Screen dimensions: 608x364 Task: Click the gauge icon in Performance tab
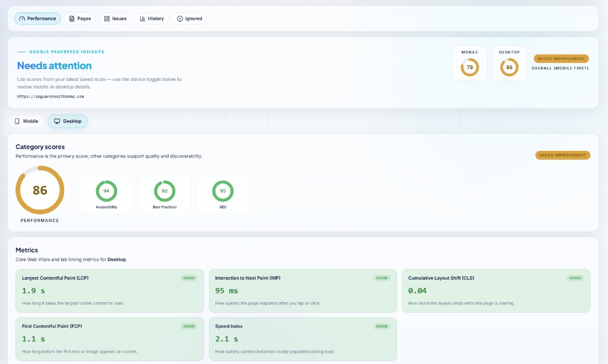click(x=22, y=18)
